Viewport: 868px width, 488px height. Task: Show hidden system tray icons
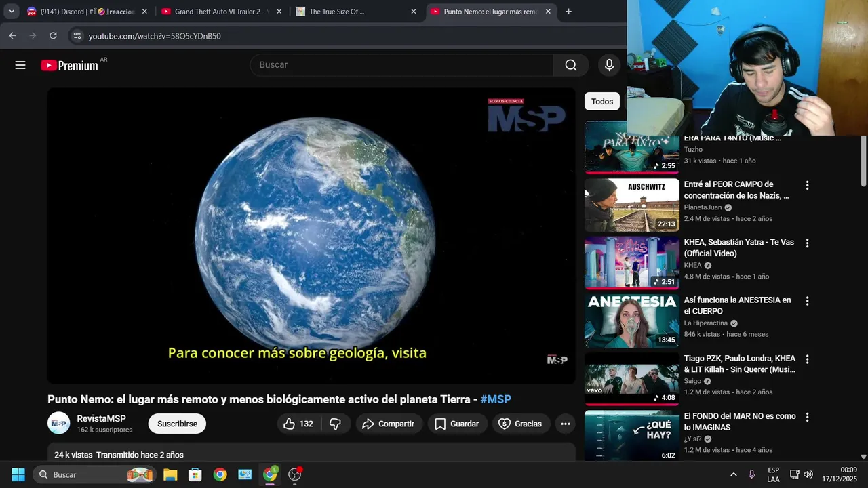tap(733, 474)
